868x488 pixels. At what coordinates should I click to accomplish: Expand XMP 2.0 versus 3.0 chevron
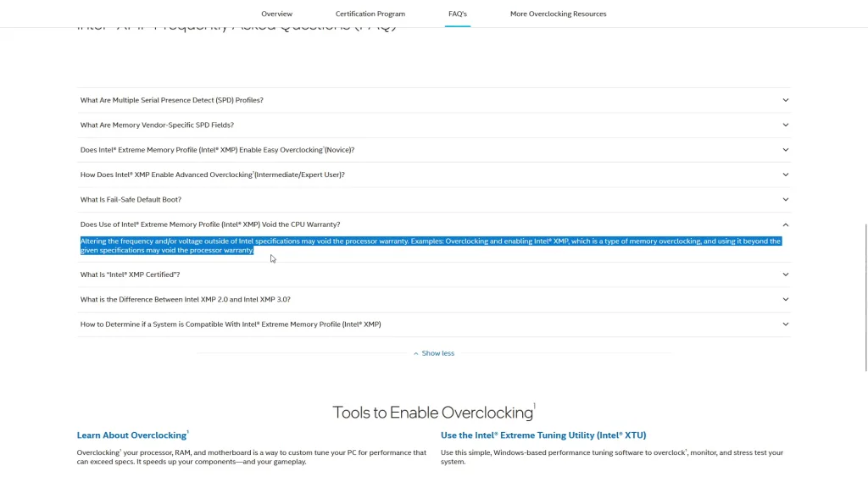click(x=786, y=299)
